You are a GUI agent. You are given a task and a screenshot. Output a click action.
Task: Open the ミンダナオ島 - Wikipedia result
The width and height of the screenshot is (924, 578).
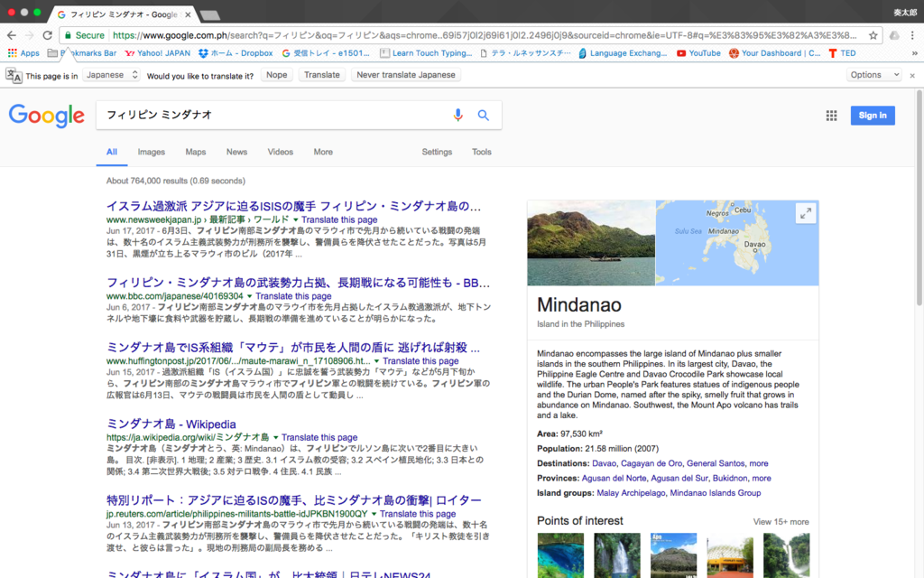coord(171,424)
